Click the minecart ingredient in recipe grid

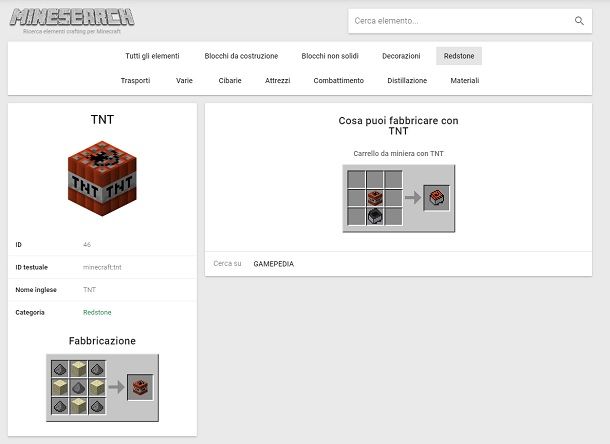[x=375, y=216]
